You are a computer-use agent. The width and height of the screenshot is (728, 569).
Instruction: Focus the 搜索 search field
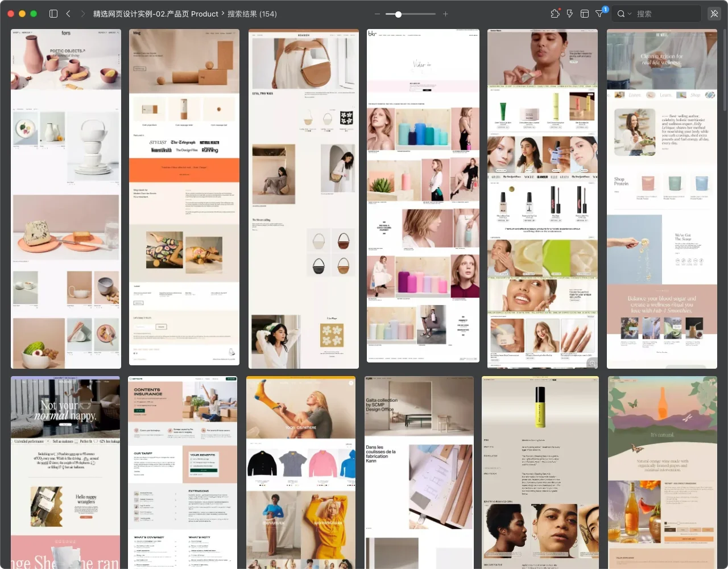coord(665,14)
